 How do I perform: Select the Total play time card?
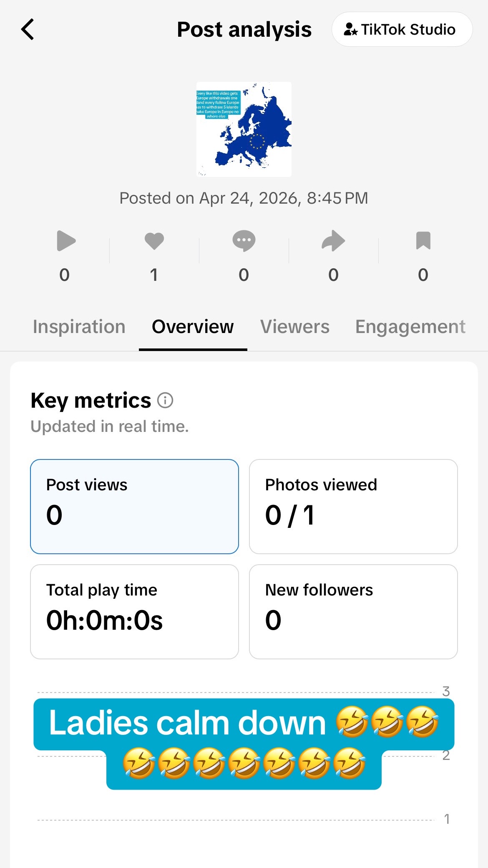134,612
